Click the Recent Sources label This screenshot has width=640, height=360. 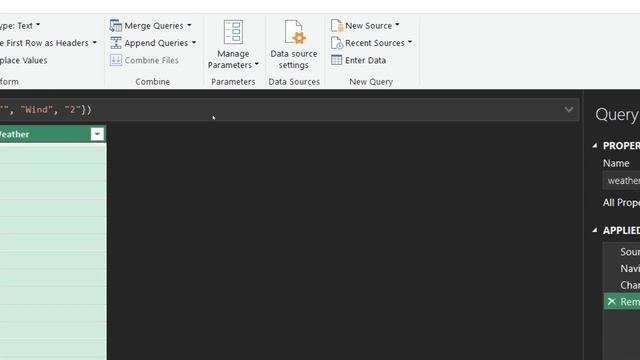(x=375, y=43)
